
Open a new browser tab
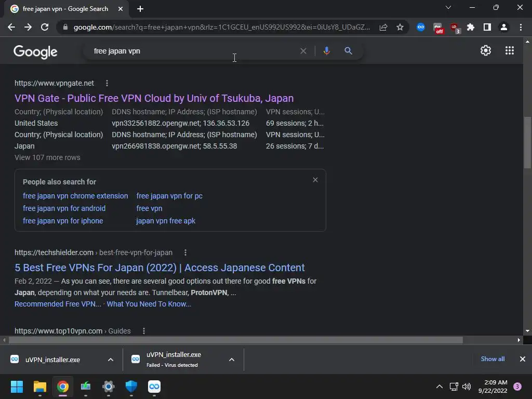140,9
